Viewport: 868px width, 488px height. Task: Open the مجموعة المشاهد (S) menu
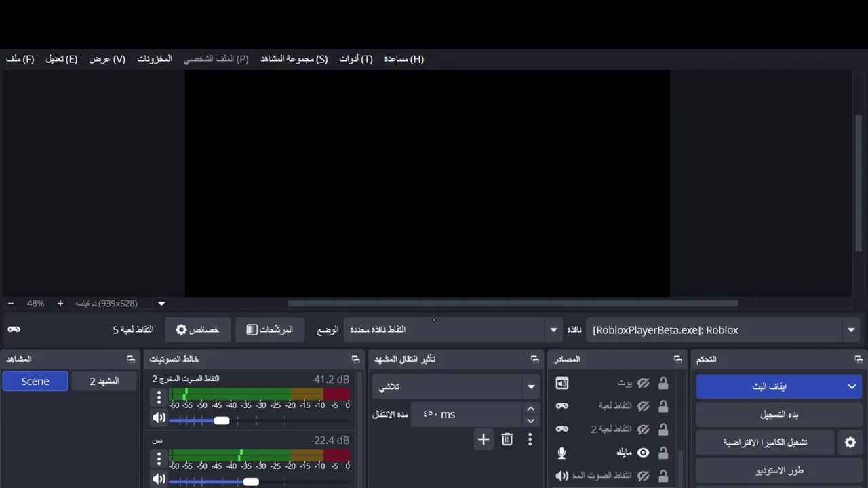[294, 59]
